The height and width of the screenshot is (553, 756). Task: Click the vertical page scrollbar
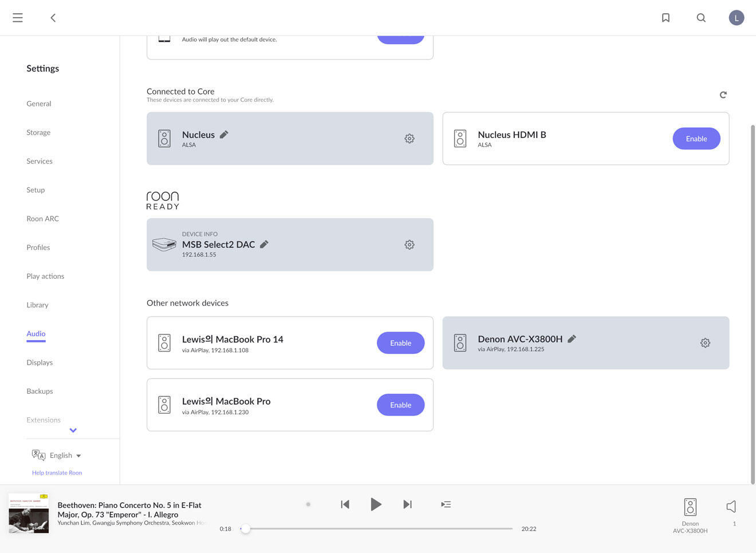pos(753,303)
